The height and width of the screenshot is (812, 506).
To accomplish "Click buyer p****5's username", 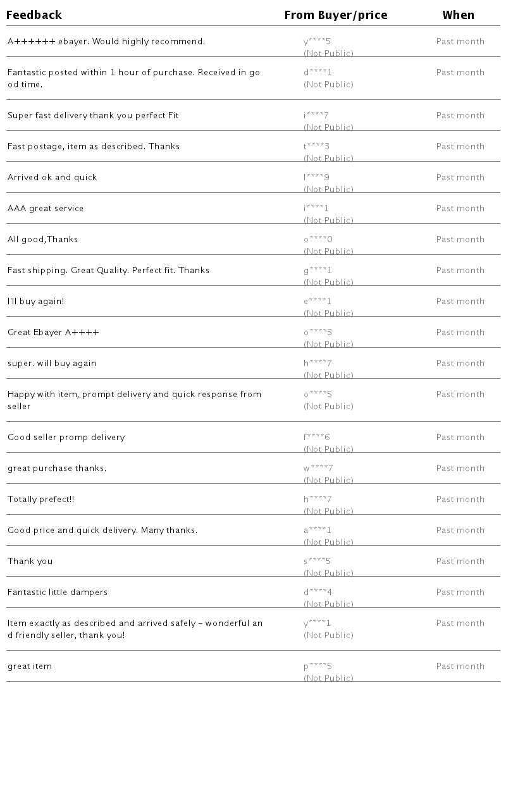I will coord(318,667).
